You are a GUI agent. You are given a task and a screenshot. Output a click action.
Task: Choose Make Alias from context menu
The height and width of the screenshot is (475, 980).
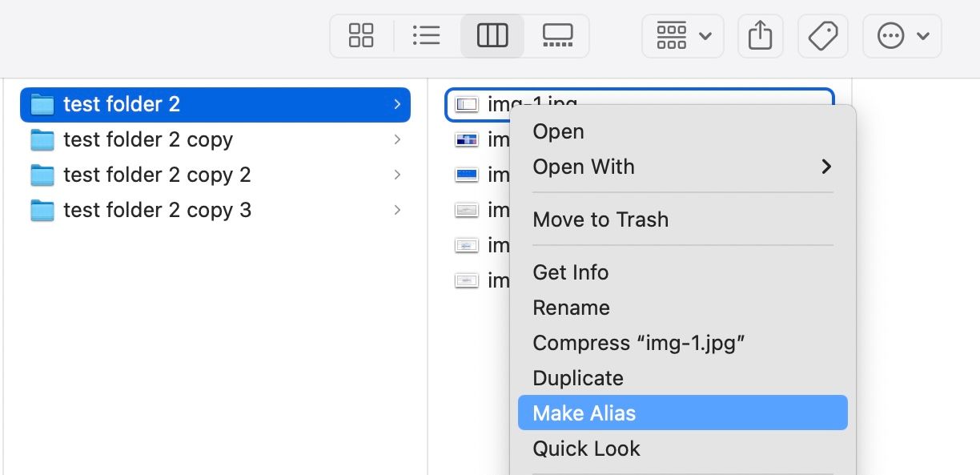click(682, 413)
